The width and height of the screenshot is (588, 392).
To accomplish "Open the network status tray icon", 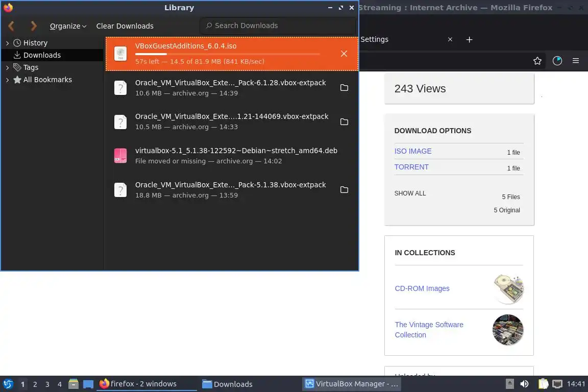I will click(x=557, y=384).
